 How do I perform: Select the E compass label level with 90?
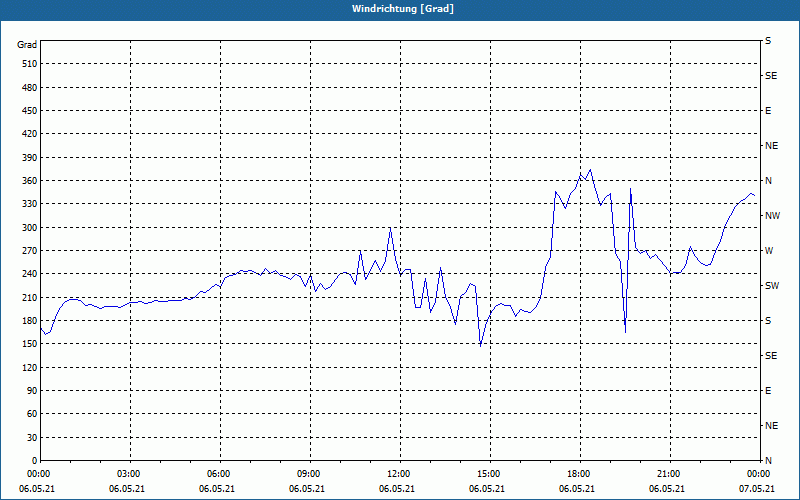(768, 391)
